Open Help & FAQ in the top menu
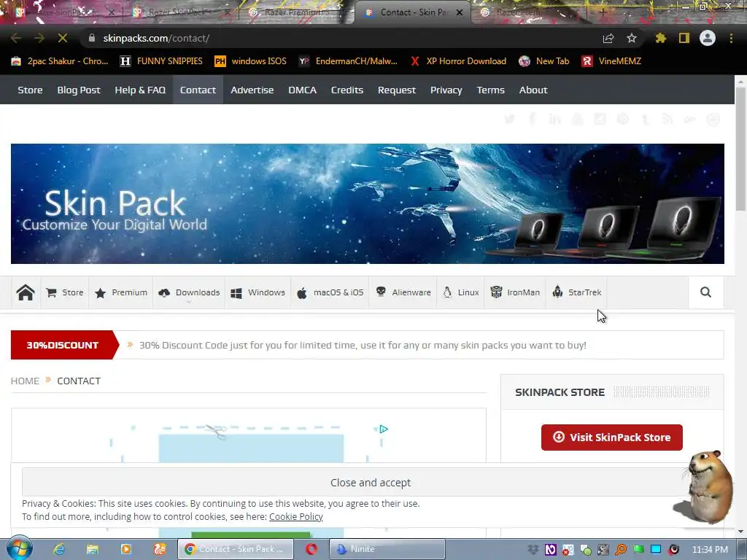The width and height of the screenshot is (747, 560). 140,90
